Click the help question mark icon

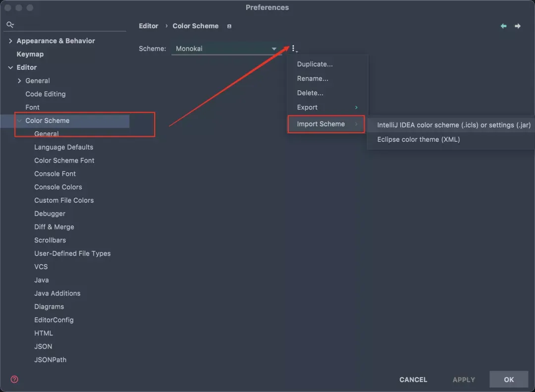pyautogui.click(x=14, y=380)
